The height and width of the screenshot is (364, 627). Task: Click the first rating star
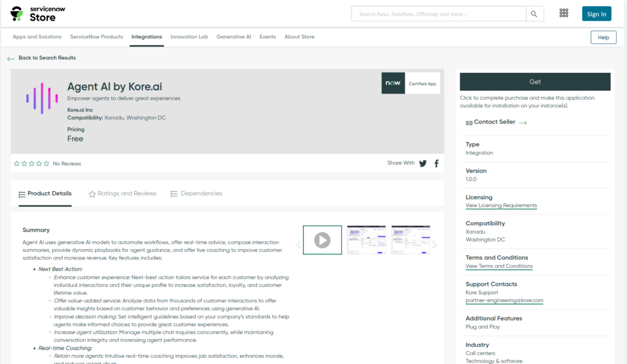(x=17, y=163)
